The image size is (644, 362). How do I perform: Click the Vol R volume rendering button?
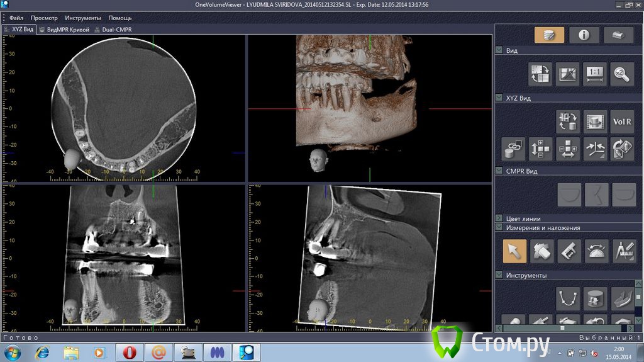pyautogui.click(x=622, y=121)
